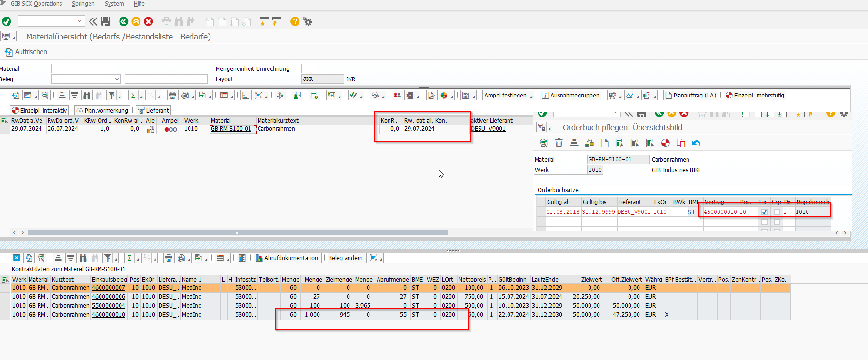Click the horizontal scrollbar of upper grid
This screenshot has height=360, width=868.
pyautogui.click(x=237, y=233)
